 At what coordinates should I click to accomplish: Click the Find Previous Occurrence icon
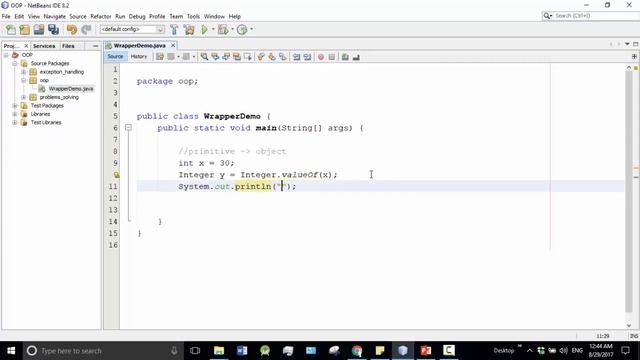point(215,57)
